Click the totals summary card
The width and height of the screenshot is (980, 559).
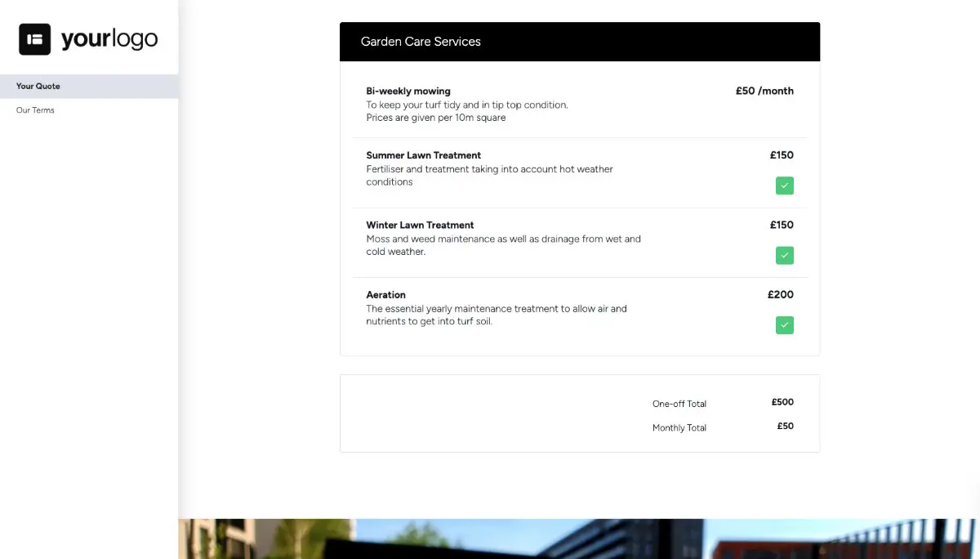click(580, 413)
